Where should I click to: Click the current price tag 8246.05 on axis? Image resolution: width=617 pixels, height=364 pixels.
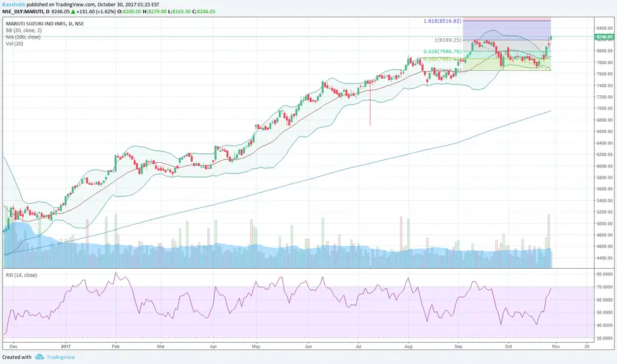pyautogui.click(x=604, y=36)
